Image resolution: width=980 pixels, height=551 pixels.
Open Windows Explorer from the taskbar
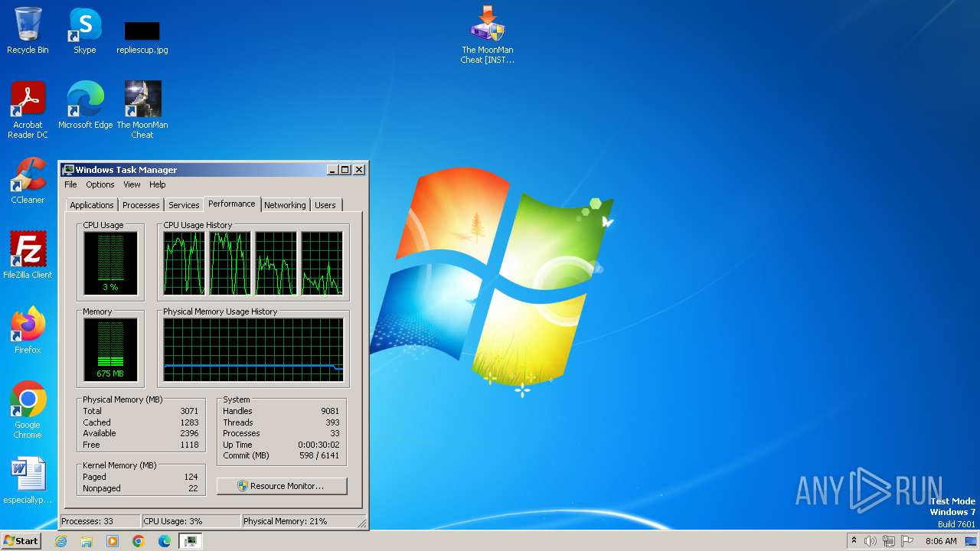[87, 541]
